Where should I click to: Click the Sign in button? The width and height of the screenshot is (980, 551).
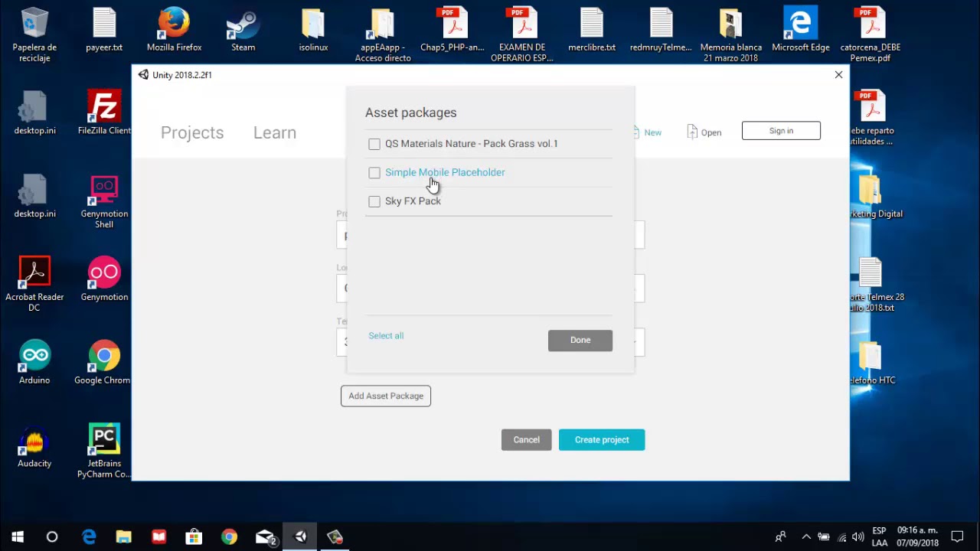(781, 131)
